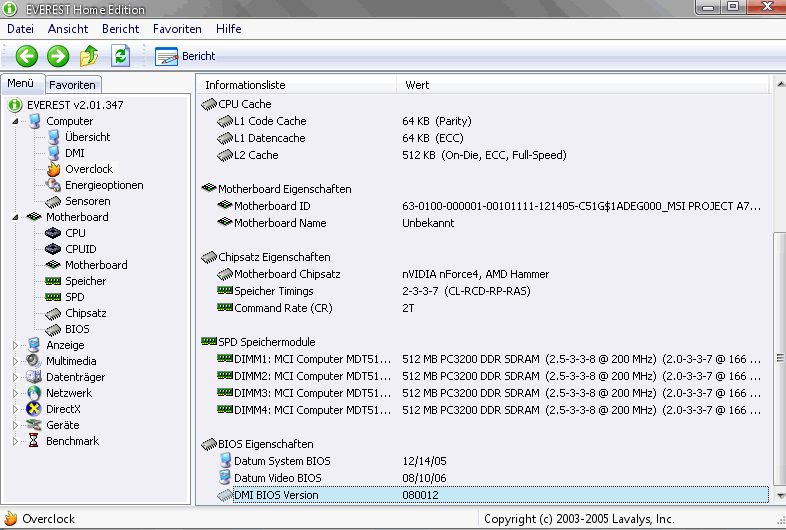Open the Favoriten menu in the menu bar
Viewport: 786px width, 530px height.
tap(177, 29)
